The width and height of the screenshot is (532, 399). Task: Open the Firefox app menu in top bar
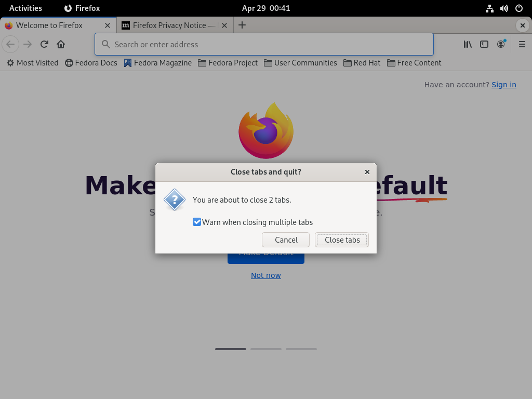[x=82, y=8]
